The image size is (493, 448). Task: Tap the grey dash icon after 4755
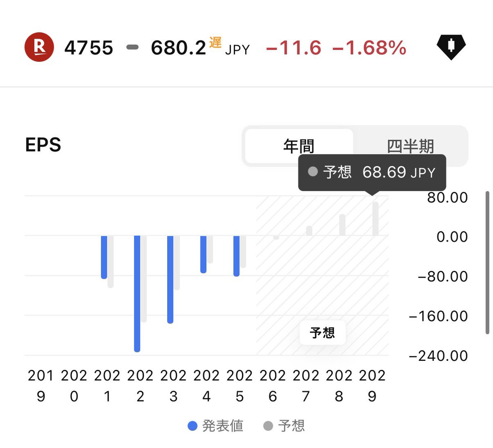click(132, 47)
